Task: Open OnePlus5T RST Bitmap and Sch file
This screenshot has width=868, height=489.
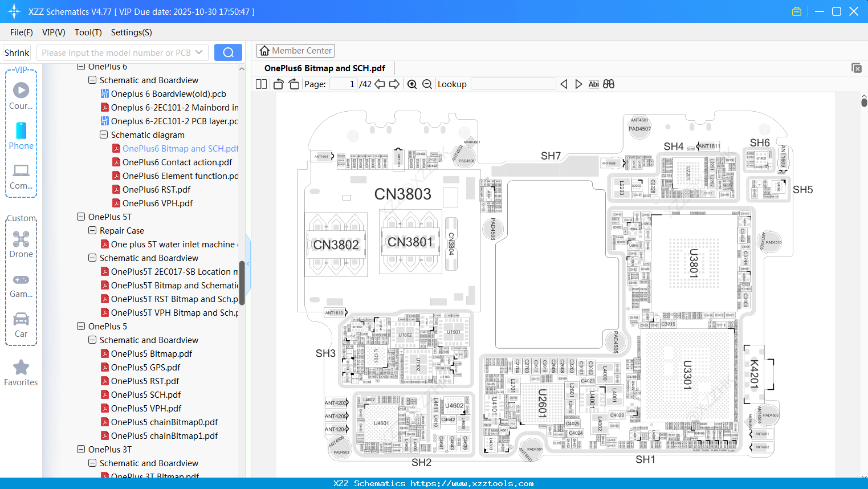Action: (x=174, y=299)
